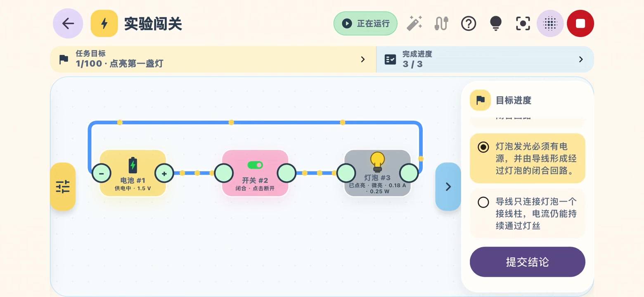The image size is (644, 297).
Task: Click the battery negative terminal
Action: (101, 173)
